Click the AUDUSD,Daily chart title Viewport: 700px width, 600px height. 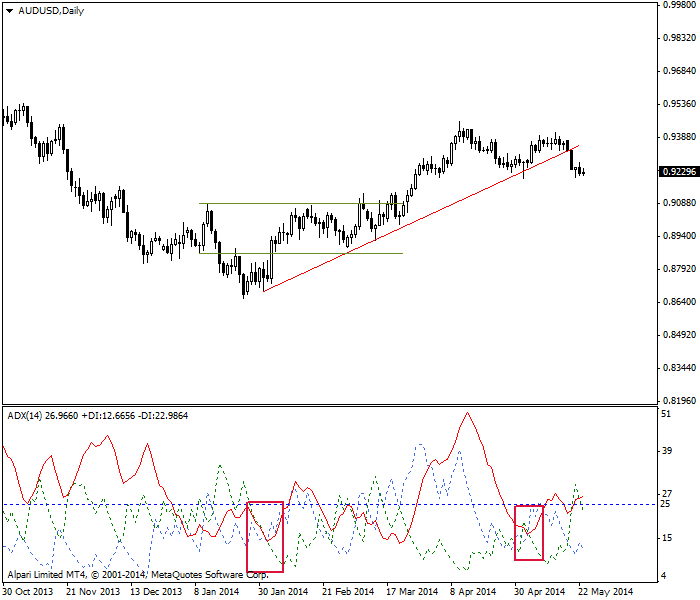click(x=42, y=9)
